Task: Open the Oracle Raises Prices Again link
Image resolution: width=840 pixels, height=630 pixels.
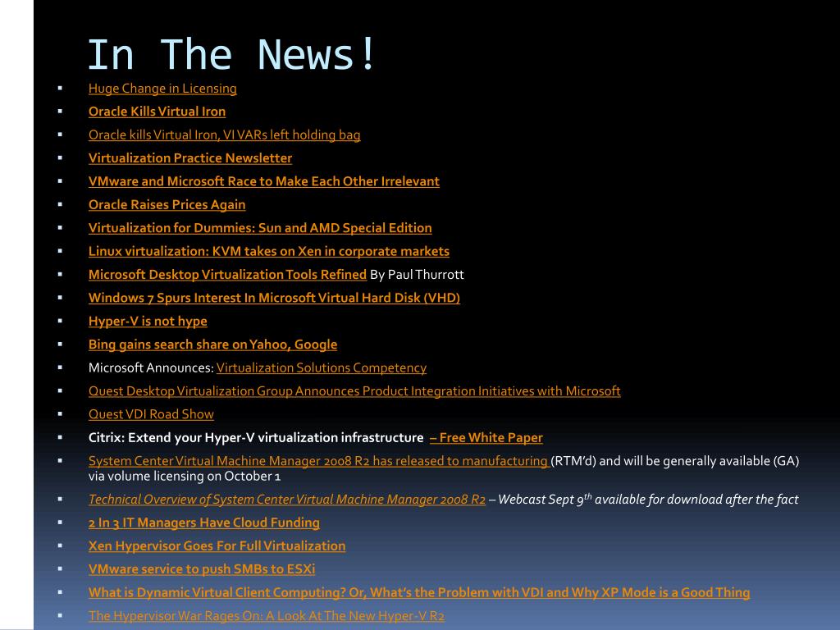Action: [167, 204]
